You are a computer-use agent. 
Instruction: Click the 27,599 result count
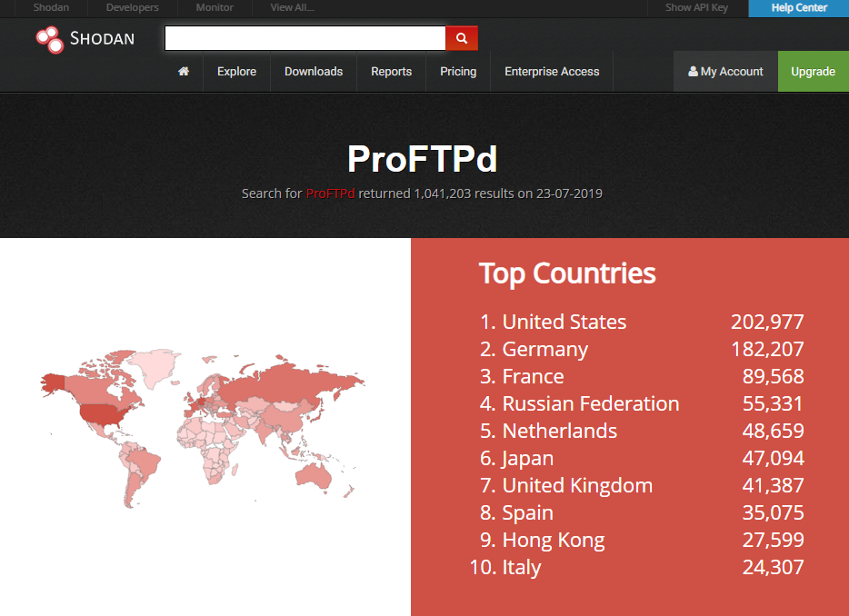coord(774,540)
